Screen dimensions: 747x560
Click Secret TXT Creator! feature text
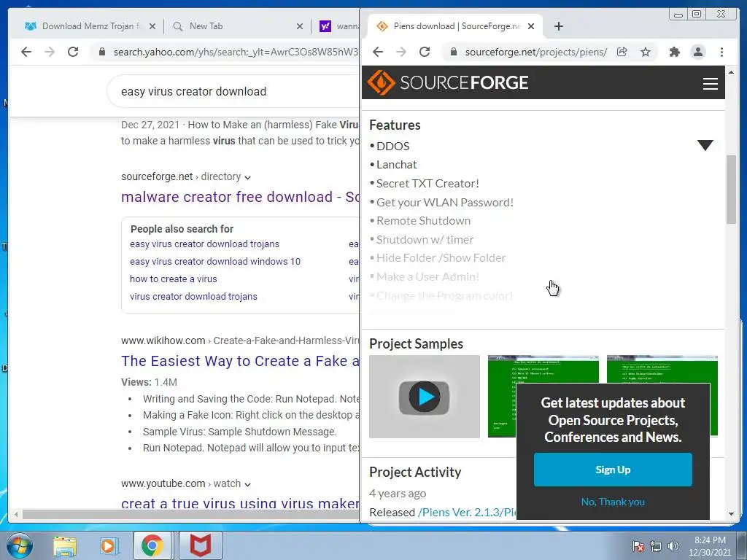(x=427, y=184)
